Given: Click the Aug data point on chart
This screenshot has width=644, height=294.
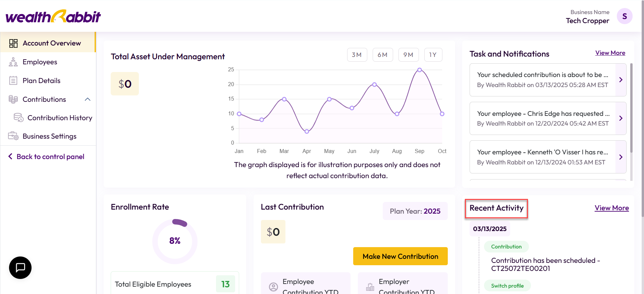Looking at the screenshot, I should (397, 114).
